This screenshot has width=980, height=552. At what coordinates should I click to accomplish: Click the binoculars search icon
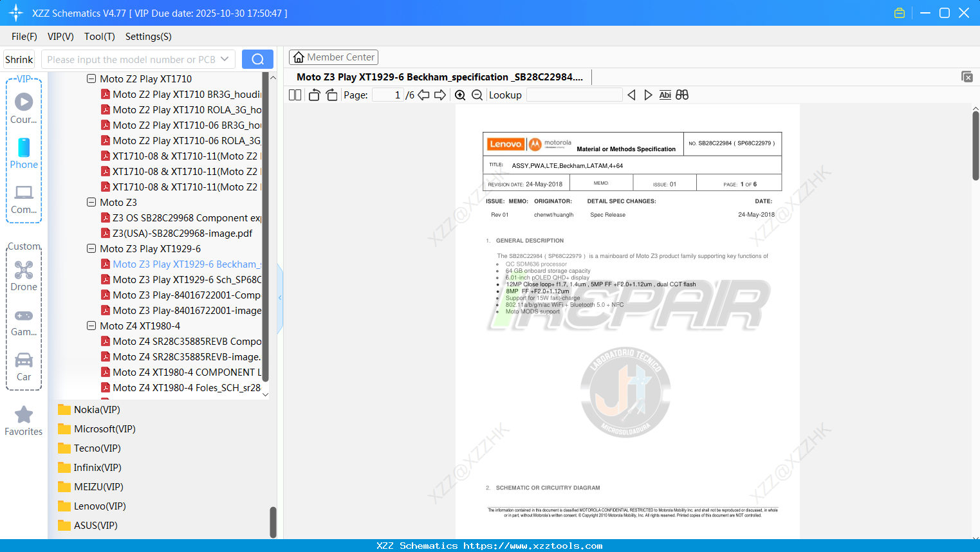tap(682, 95)
